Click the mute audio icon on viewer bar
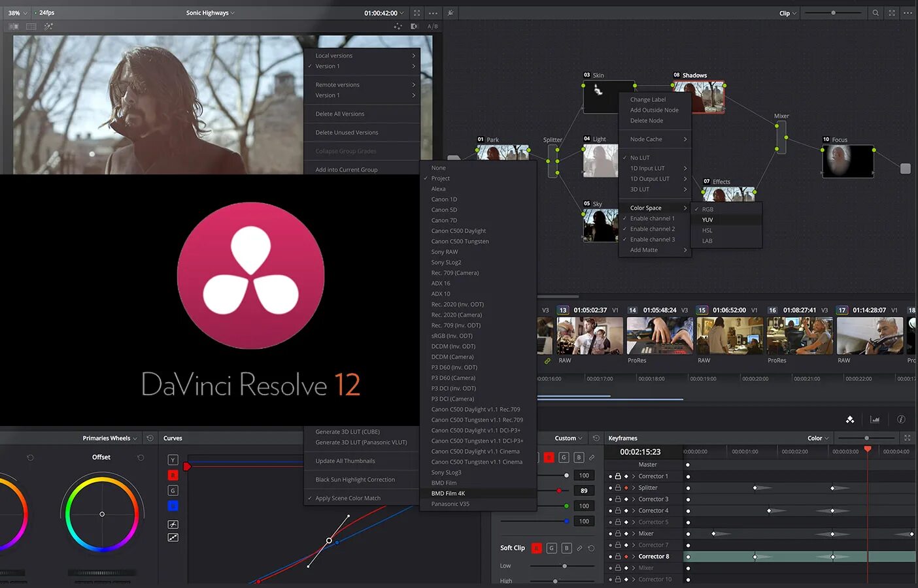 [x=450, y=13]
